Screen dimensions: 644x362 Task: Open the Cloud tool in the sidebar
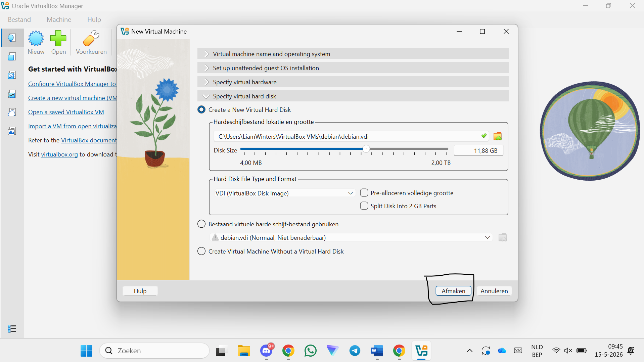coord(12,112)
